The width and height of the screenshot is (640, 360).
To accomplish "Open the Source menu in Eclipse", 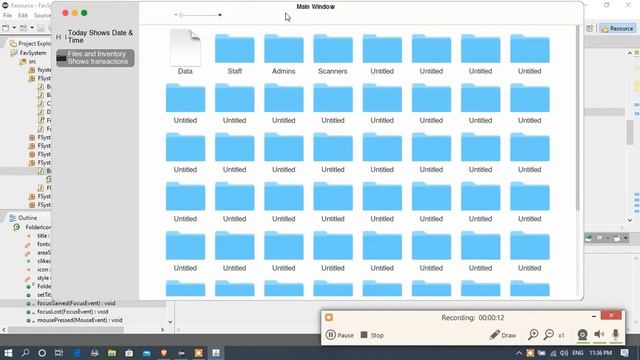I will click(x=42, y=16).
